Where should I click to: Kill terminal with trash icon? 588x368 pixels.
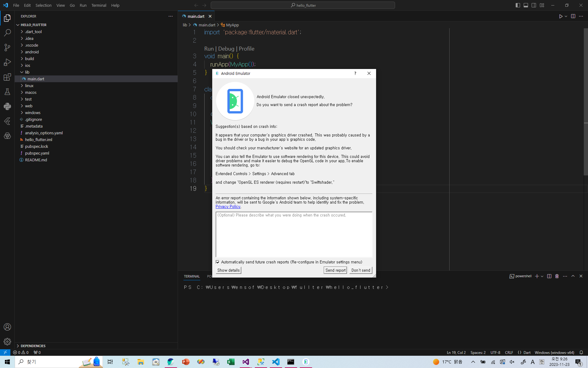(557, 276)
